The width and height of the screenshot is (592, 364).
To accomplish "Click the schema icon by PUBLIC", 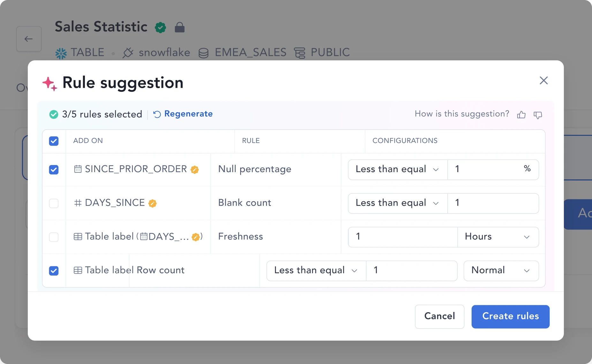I will (x=300, y=53).
